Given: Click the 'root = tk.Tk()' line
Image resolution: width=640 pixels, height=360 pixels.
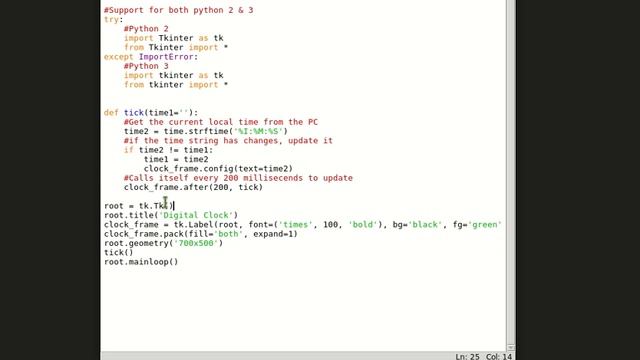Looking at the screenshot, I should (139, 206).
